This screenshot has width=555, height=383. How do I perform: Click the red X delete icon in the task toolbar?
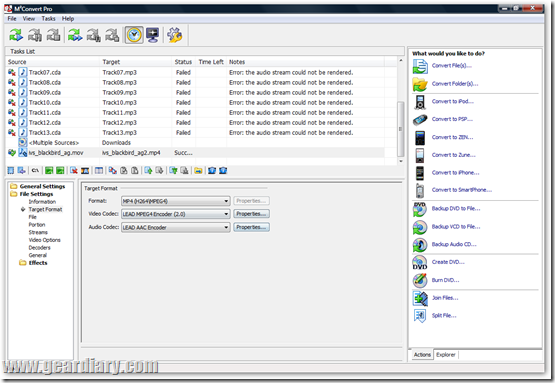point(74,171)
